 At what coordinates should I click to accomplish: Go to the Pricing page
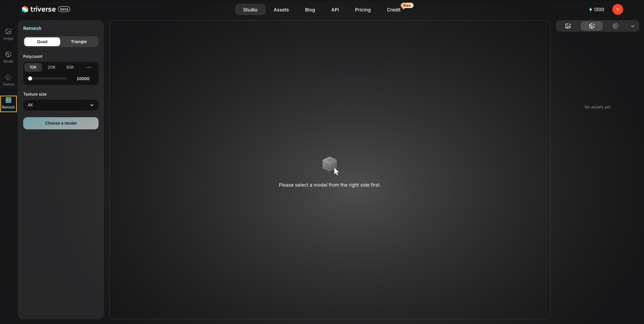pyautogui.click(x=363, y=10)
